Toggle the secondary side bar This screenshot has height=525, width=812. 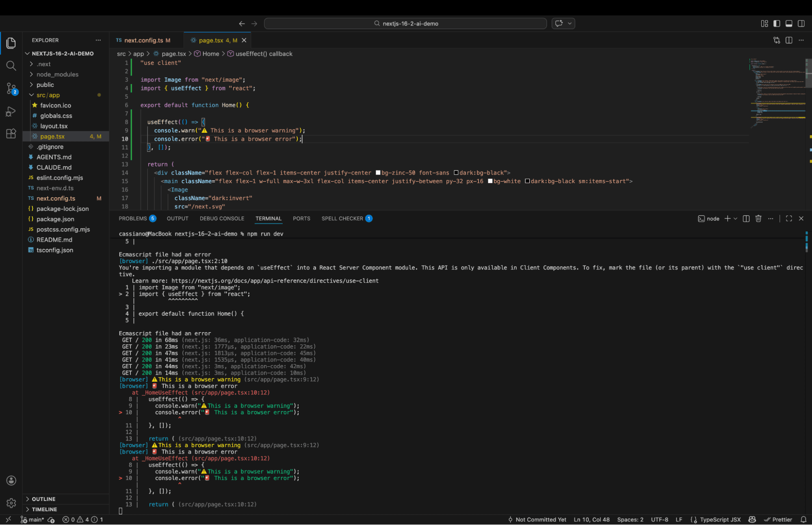pyautogui.click(x=801, y=24)
